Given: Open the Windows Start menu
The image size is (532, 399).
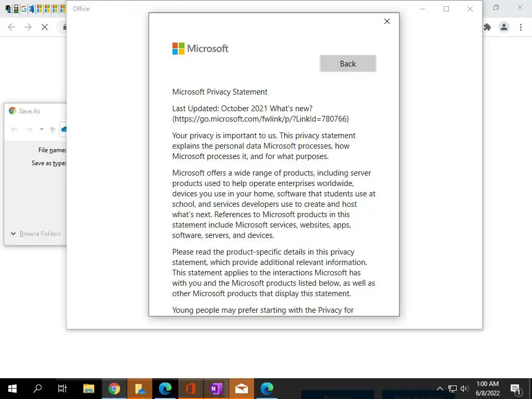Looking at the screenshot, I should point(12,389).
